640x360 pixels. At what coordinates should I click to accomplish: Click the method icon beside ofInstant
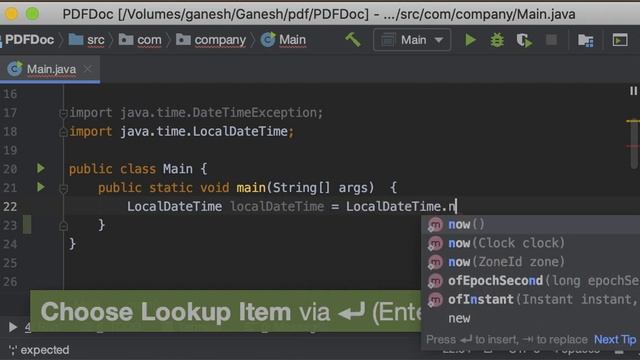435,300
